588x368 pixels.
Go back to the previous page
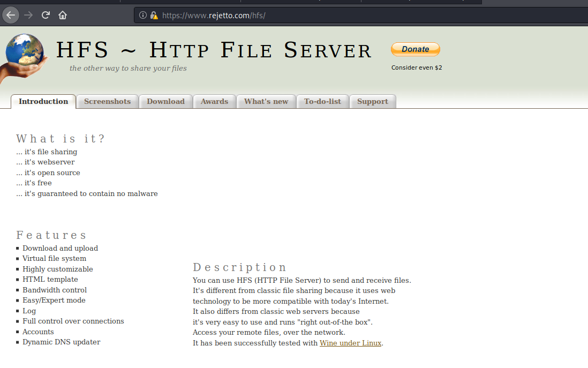coord(11,16)
